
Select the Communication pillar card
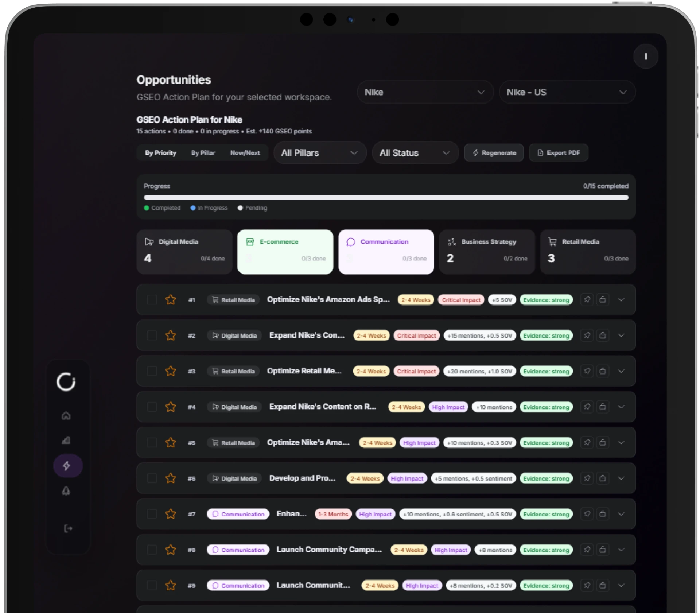pos(386,252)
